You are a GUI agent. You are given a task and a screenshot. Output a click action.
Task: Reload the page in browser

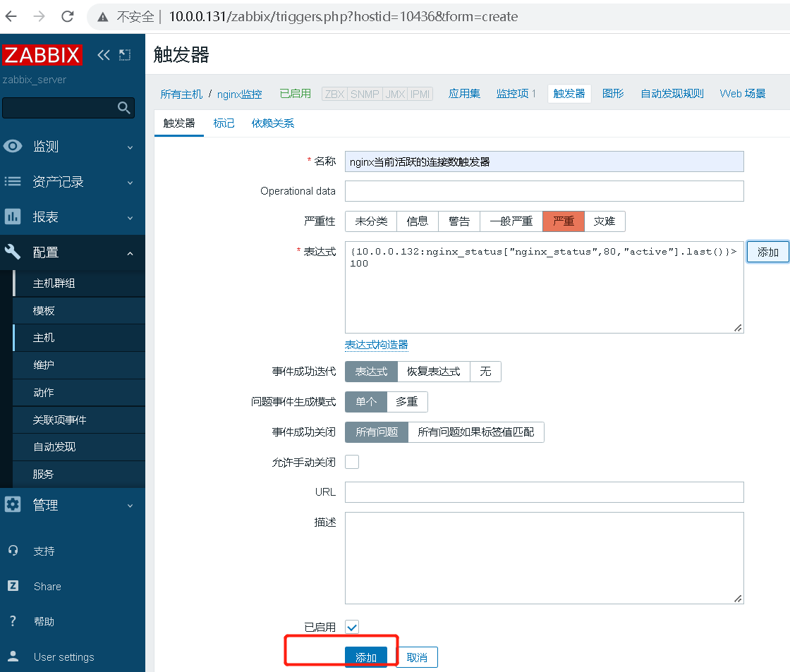tap(67, 17)
